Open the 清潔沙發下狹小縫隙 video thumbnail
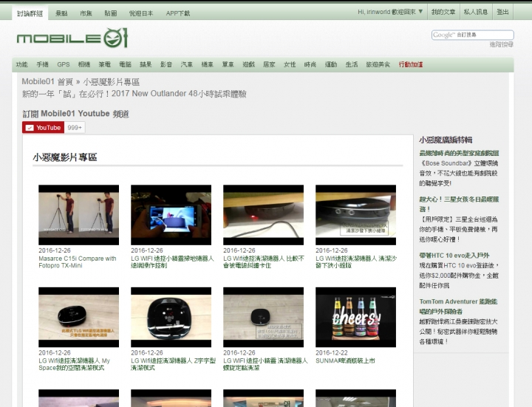This screenshot has height=407, width=532. 355,215
